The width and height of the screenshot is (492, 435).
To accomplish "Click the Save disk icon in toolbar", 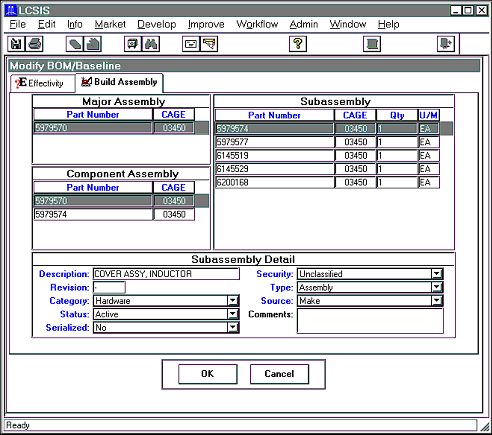I will pyautogui.click(x=16, y=44).
